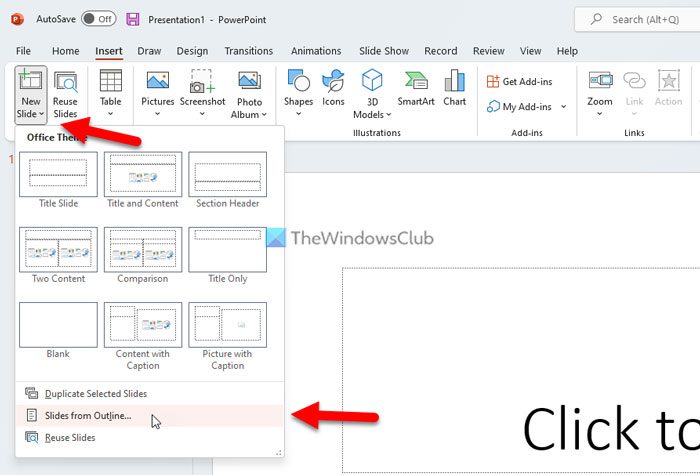
Task: Expand the Shapes dropdown arrow
Action: tap(298, 114)
